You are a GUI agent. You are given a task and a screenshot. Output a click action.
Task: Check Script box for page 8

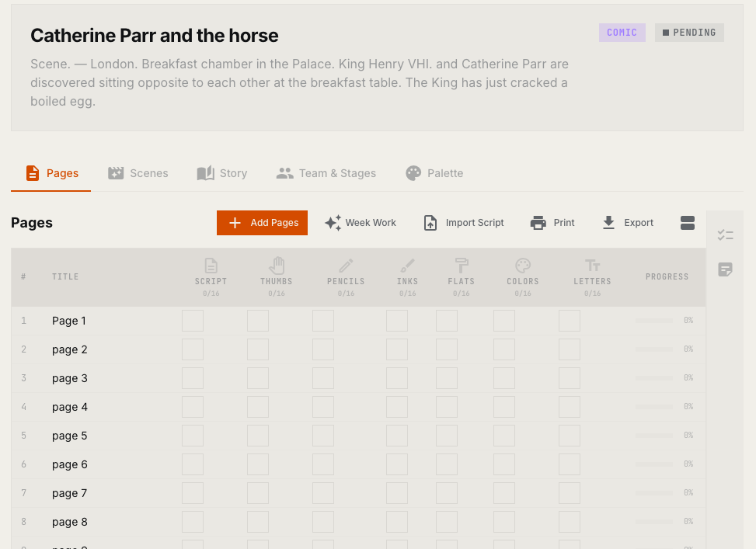(x=193, y=522)
